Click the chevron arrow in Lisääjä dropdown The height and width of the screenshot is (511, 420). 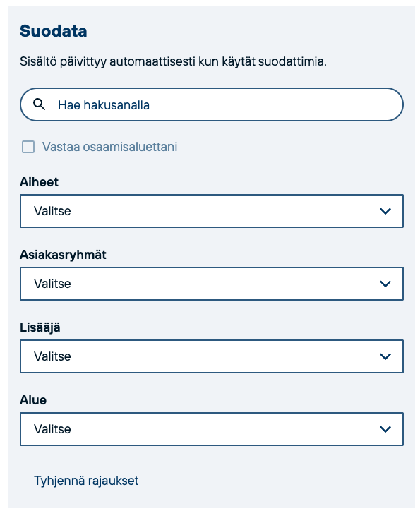click(385, 356)
